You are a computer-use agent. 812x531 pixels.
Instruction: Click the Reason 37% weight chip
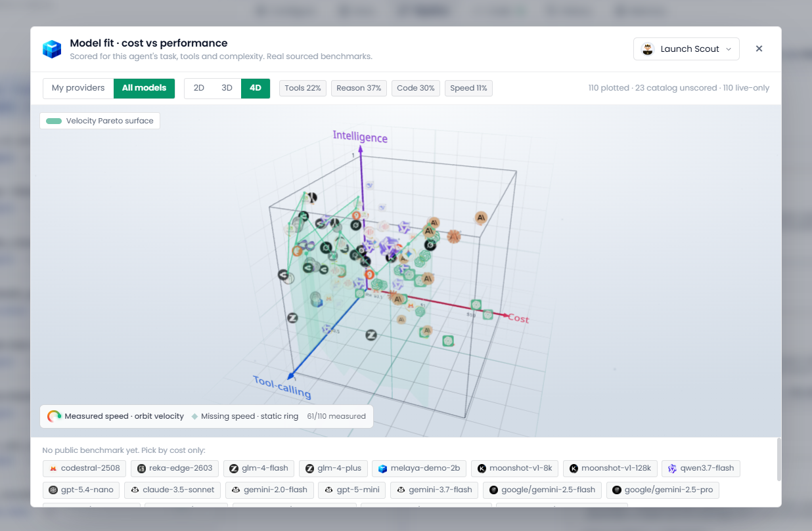pos(359,88)
